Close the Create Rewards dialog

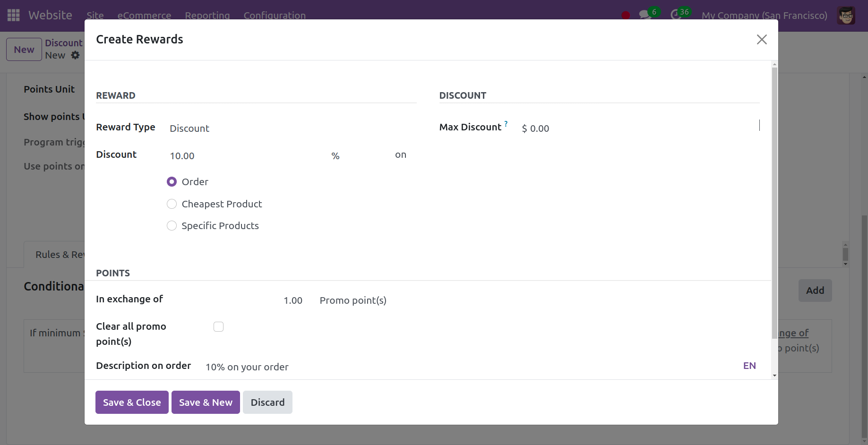point(761,40)
